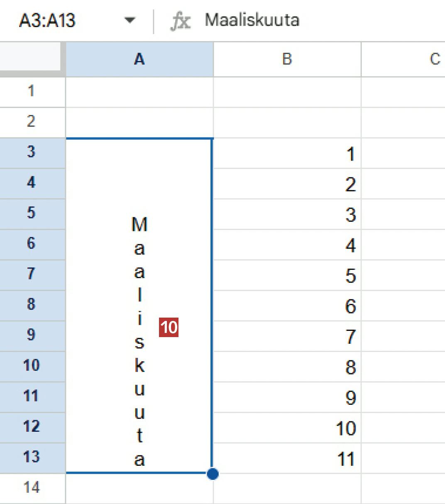This screenshot has width=445, height=504.
Task: Click the formula bar text Maaliskuuta
Action: click(252, 20)
